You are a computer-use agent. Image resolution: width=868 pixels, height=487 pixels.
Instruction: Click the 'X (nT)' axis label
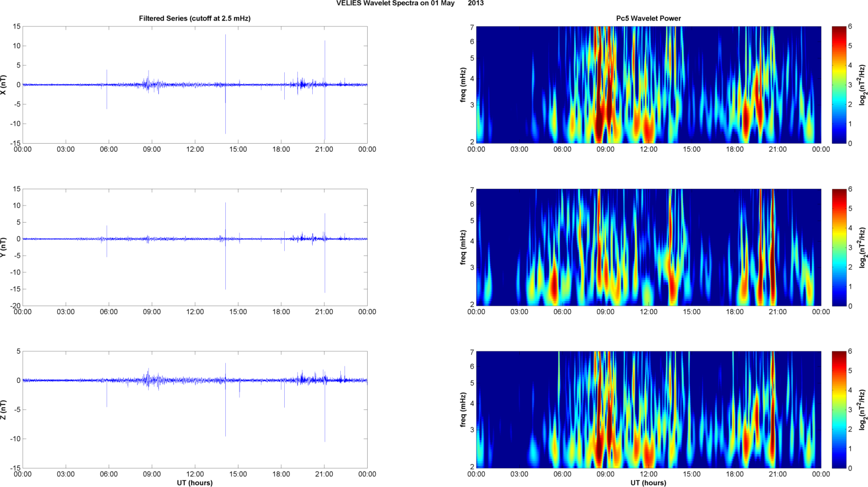pyautogui.click(x=3, y=85)
